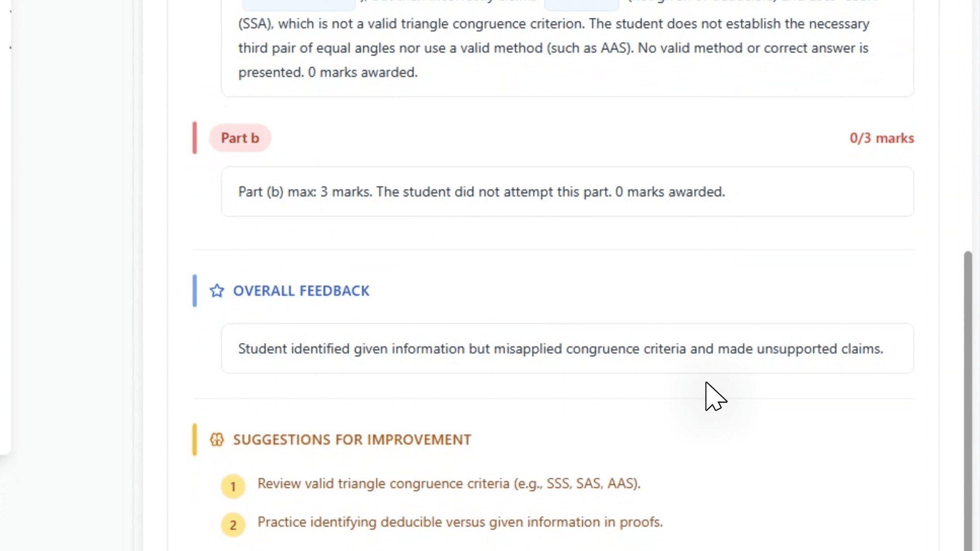Click the suggestion about reviewing valid triangle congruence criteria
Screen dimensions: 980x551
(x=449, y=484)
